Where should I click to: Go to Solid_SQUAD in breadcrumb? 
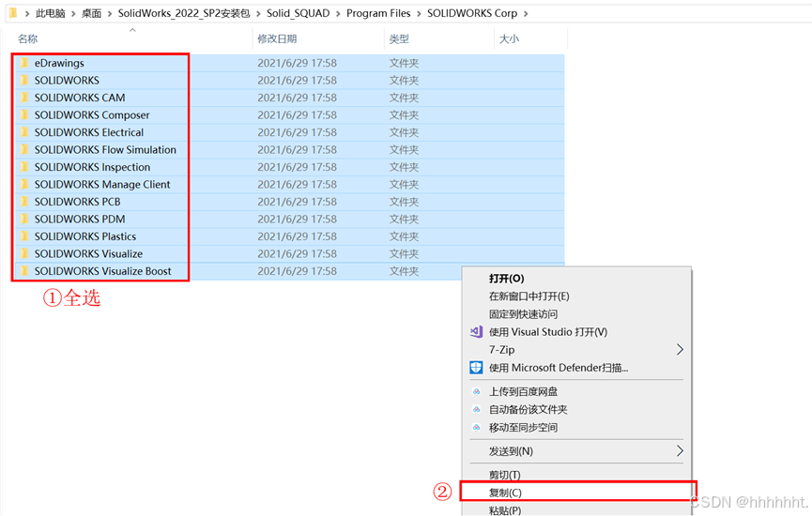(298, 13)
